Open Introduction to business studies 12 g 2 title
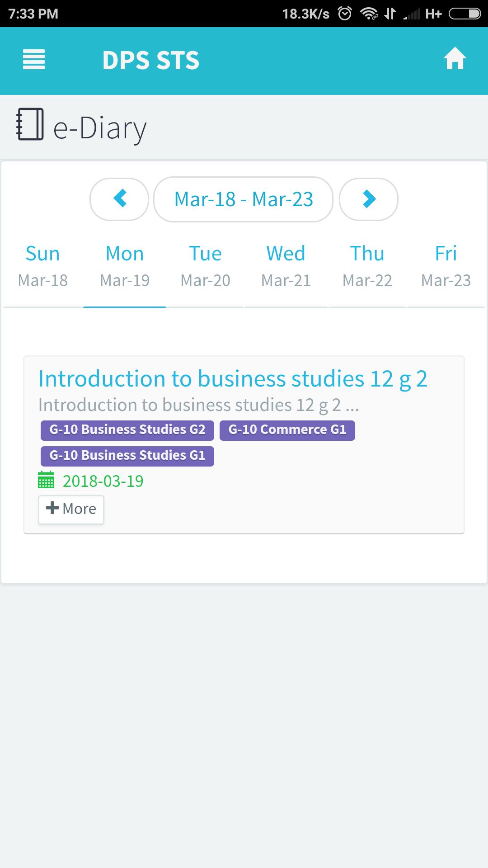The image size is (488, 868). (x=233, y=379)
